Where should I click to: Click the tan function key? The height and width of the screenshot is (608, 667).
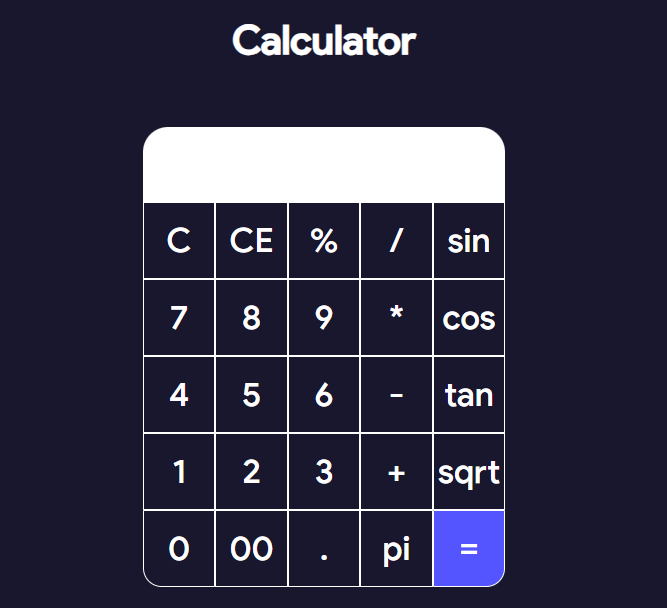pyautogui.click(x=469, y=395)
